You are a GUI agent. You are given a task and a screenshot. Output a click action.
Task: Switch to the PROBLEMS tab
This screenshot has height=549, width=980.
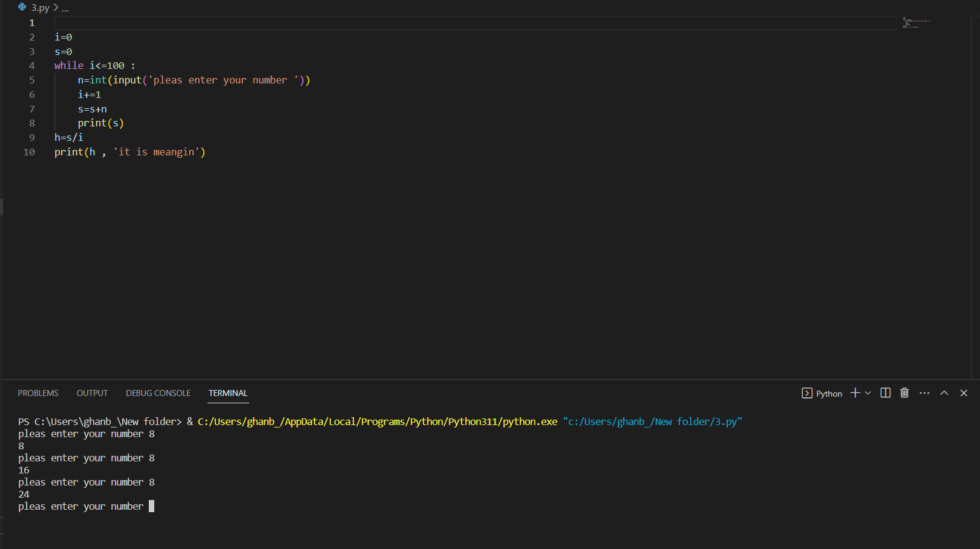click(x=38, y=393)
